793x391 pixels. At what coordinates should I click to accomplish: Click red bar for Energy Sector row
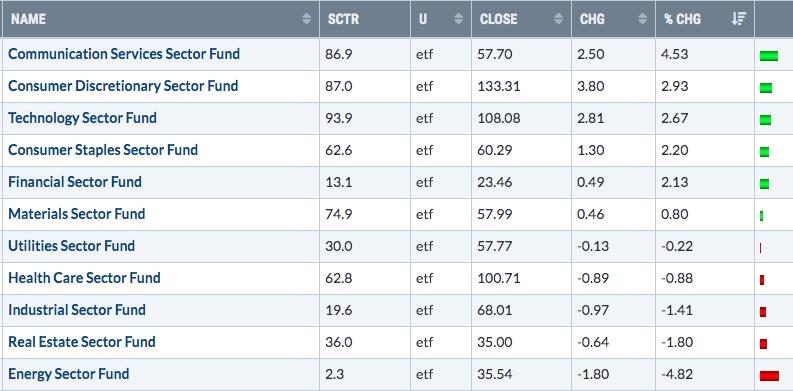(769, 375)
